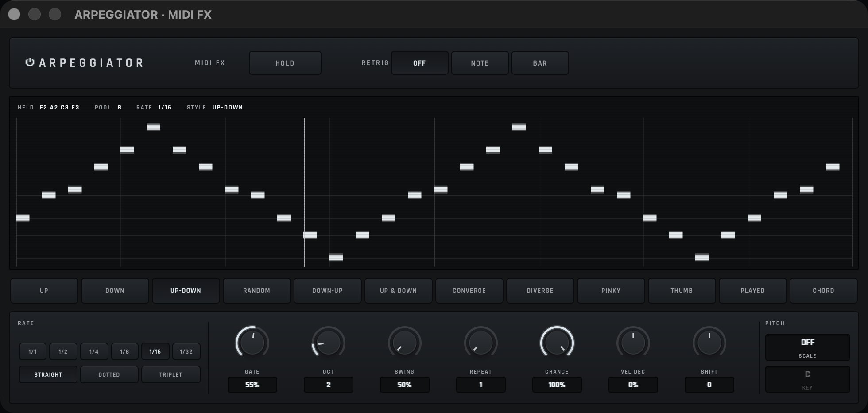The width and height of the screenshot is (868, 413).
Task: Click the CHANCE knob
Action: (x=557, y=343)
